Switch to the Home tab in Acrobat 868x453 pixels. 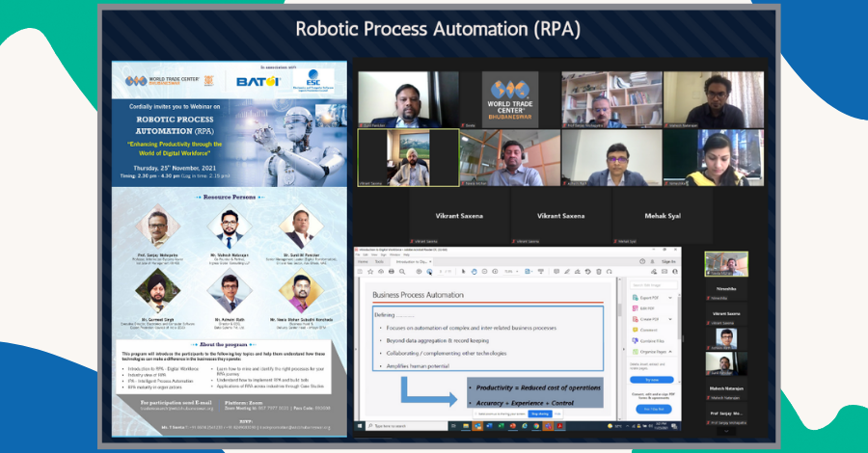click(363, 261)
